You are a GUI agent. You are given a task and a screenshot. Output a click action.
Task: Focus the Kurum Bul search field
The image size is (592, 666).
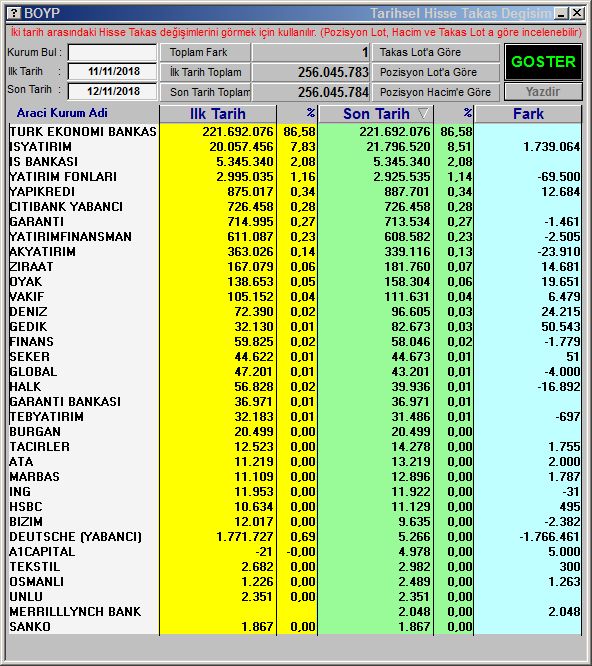(113, 53)
